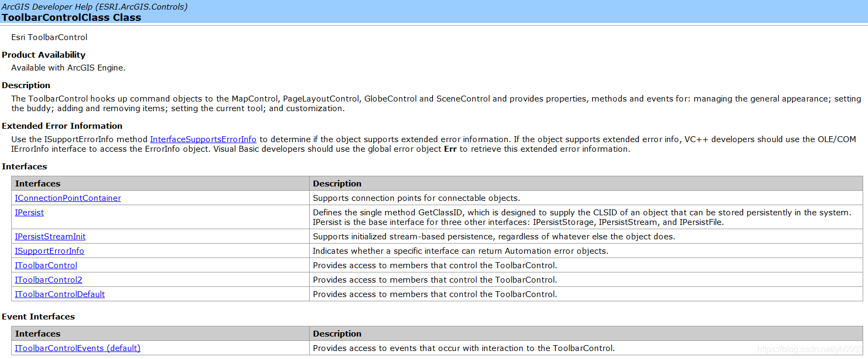Image resolution: width=868 pixels, height=359 pixels.
Task: Open the IConnectionPointContainer interface link
Action: [68, 198]
